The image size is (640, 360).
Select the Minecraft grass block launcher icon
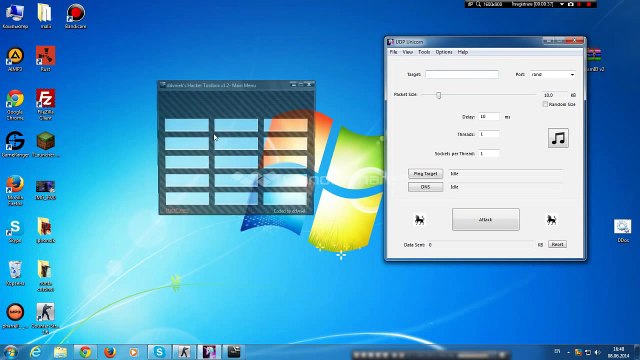[x=45, y=145]
